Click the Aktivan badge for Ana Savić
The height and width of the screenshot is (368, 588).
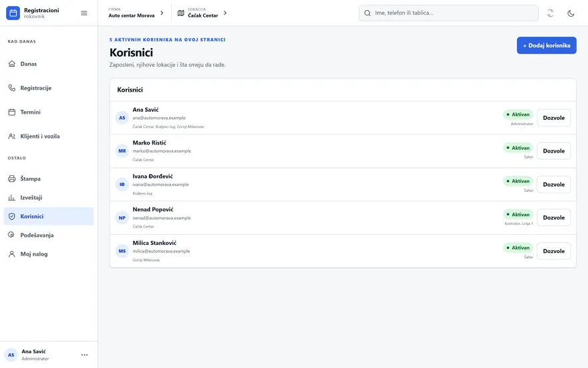pos(518,114)
